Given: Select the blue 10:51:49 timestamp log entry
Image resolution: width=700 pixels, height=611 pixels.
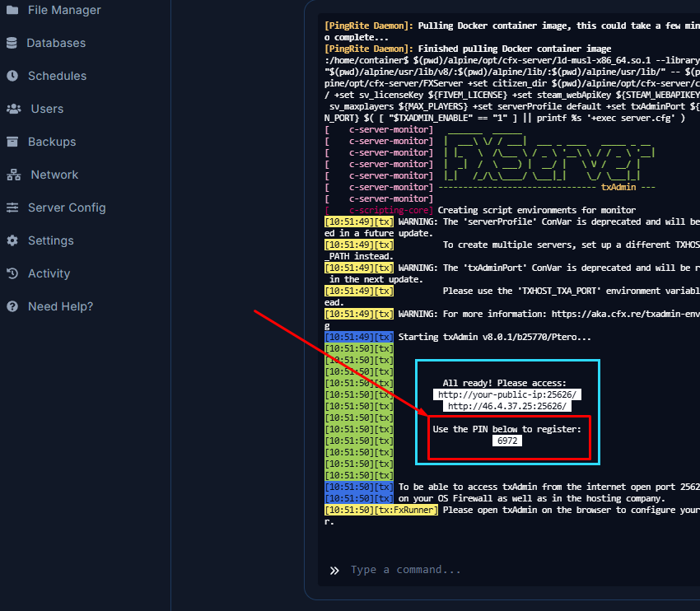Looking at the screenshot, I should point(357,336).
